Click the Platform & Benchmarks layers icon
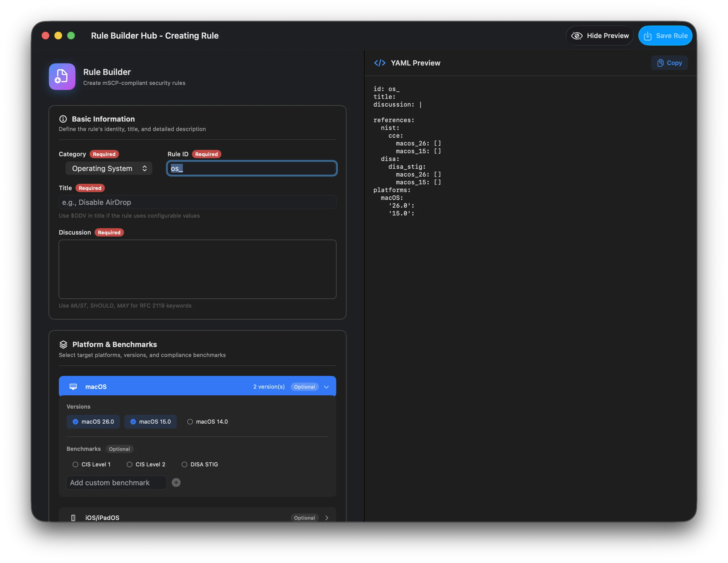 (63, 345)
